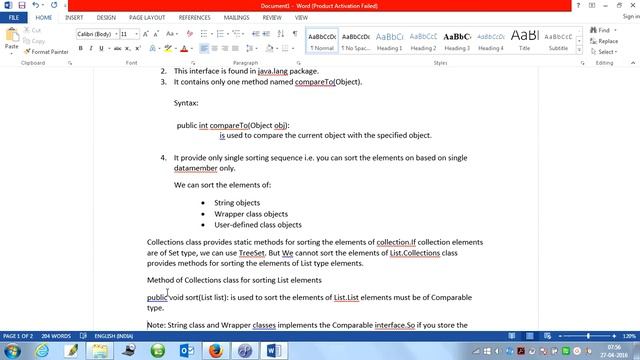640x360 pixels.
Task: Click the zoom slider handle
Action: click(x=588, y=336)
